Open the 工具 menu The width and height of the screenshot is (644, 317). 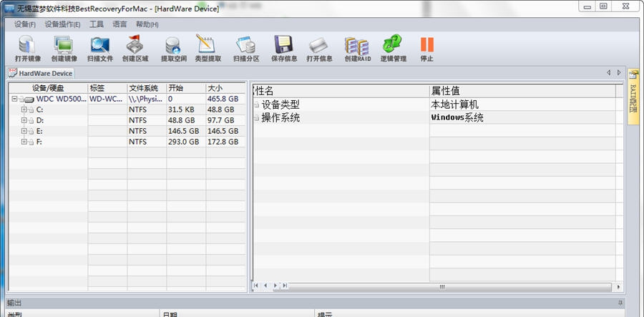coord(97,24)
